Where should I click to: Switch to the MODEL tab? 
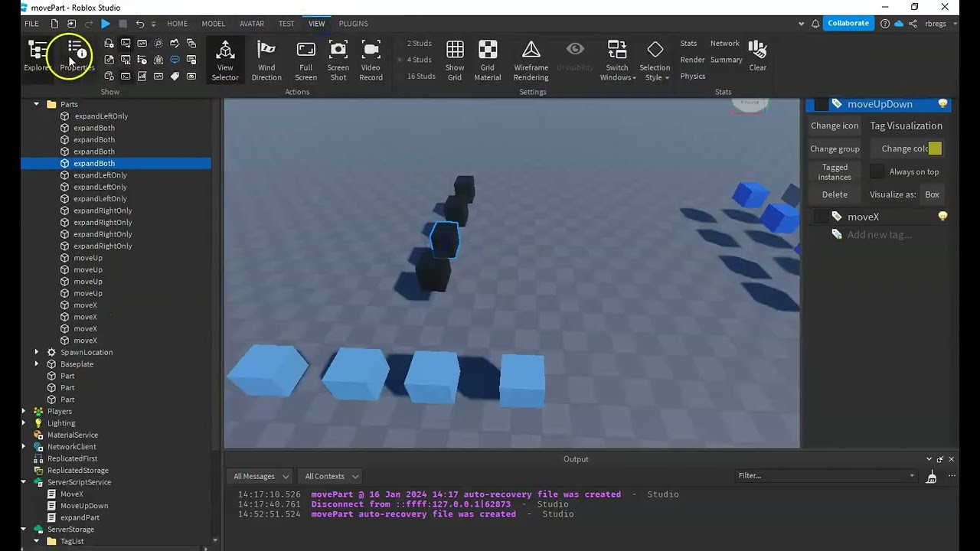click(213, 24)
